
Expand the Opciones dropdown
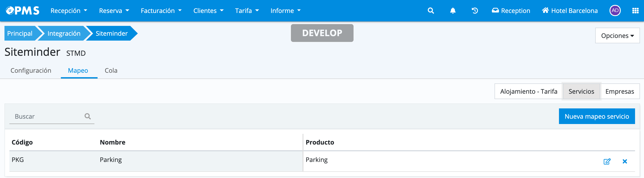point(617,36)
